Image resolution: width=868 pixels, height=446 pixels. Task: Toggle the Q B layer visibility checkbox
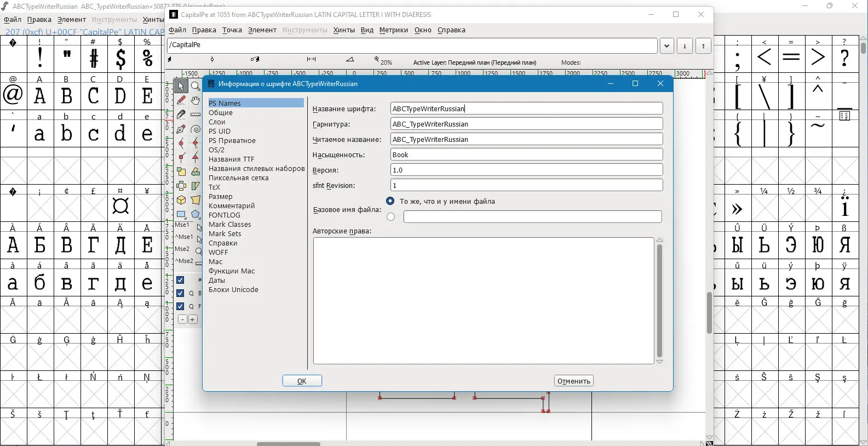pyautogui.click(x=180, y=293)
